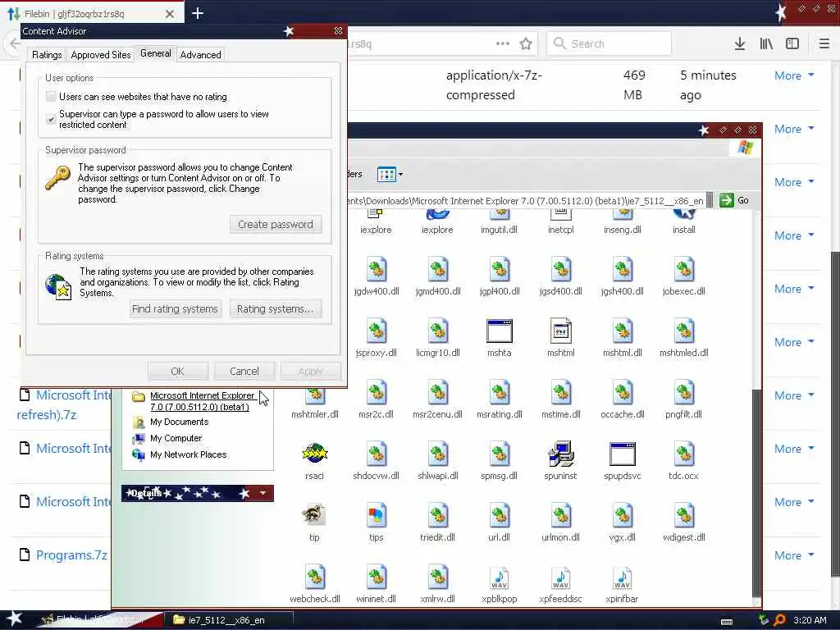Enable 'Users can see websites that have no rating'
This screenshot has width=840, height=630.
51,97
